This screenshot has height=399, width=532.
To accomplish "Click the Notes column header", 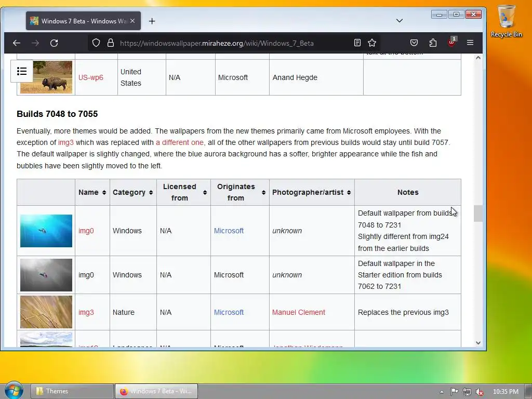I will [x=408, y=192].
